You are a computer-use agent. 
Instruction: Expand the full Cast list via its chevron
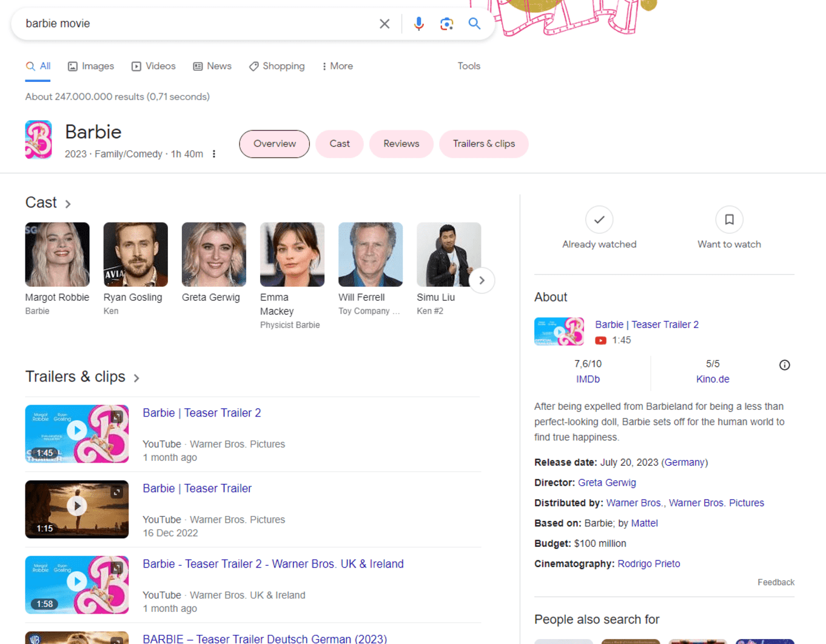pyautogui.click(x=68, y=204)
